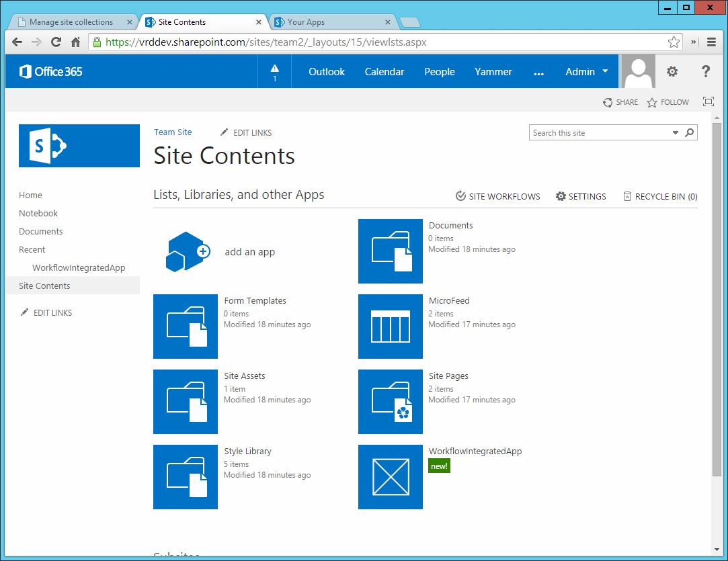The height and width of the screenshot is (561, 728).
Task: Click the Form Templates title link
Action: (255, 301)
